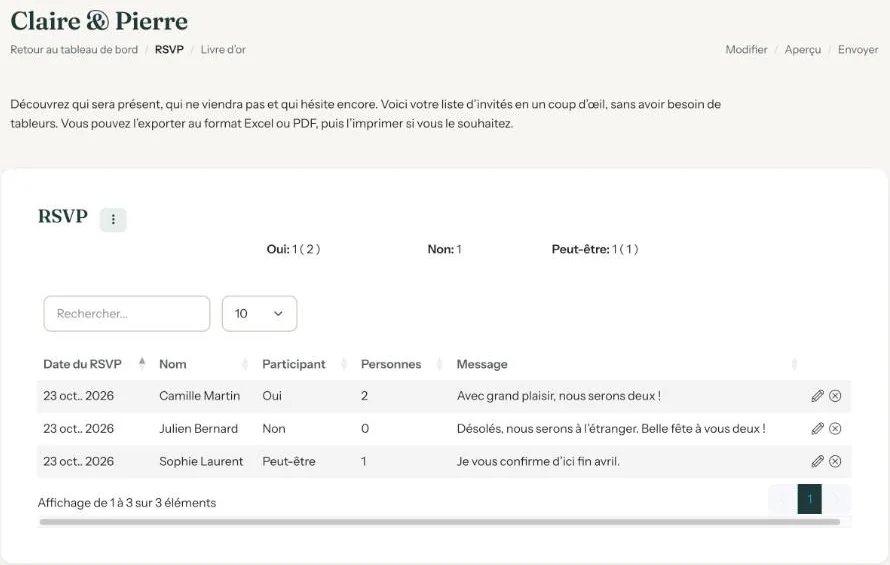Viewport: 890px width, 565px height.
Task: Sort table by Date du RSVP column
Action: (95, 364)
